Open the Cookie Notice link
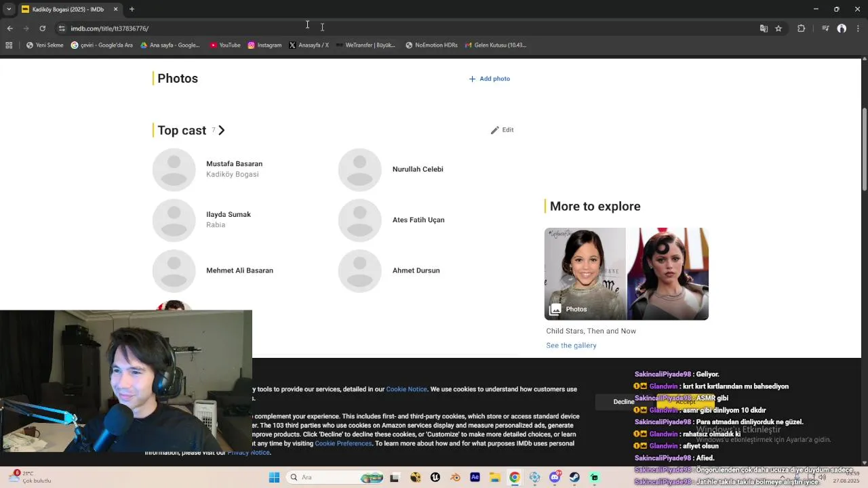 pos(406,390)
